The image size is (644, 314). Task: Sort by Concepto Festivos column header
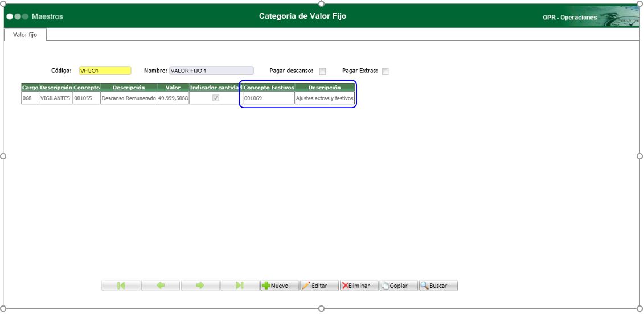click(x=269, y=88)
